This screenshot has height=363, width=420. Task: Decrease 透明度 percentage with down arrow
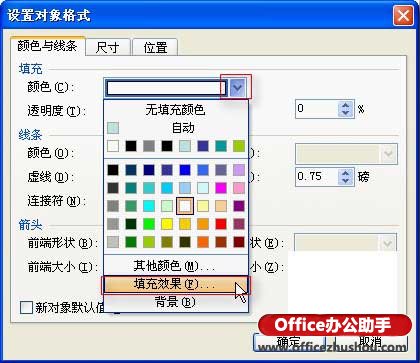click(346, 113)
